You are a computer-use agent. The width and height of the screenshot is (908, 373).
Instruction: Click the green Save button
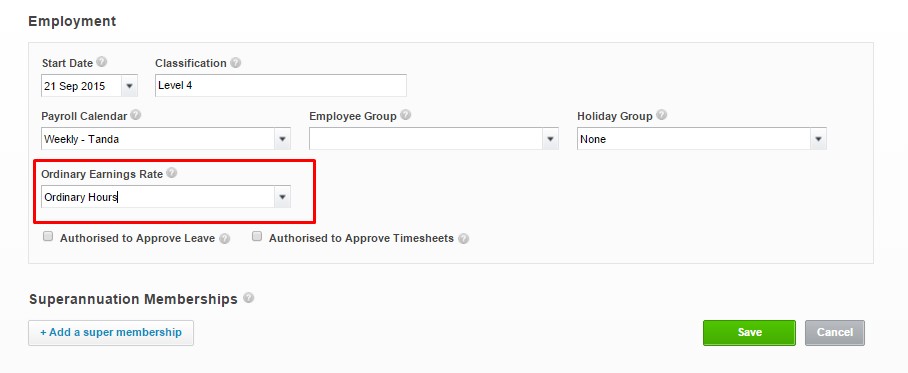(749, 332)
